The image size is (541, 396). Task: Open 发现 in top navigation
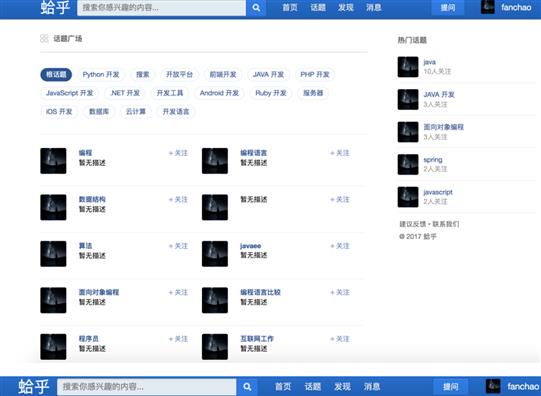pyautogui.click(x=346, y=8)
